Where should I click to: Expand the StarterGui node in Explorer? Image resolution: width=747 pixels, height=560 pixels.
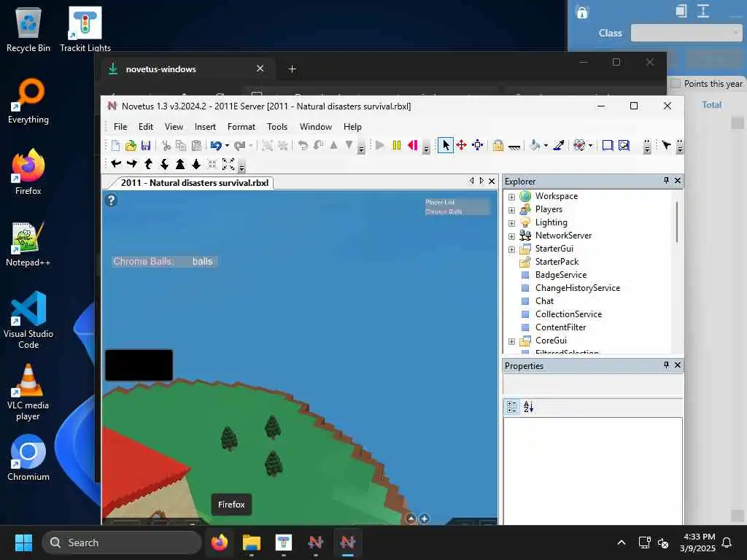pyautogui.click(x=511, y=249)
